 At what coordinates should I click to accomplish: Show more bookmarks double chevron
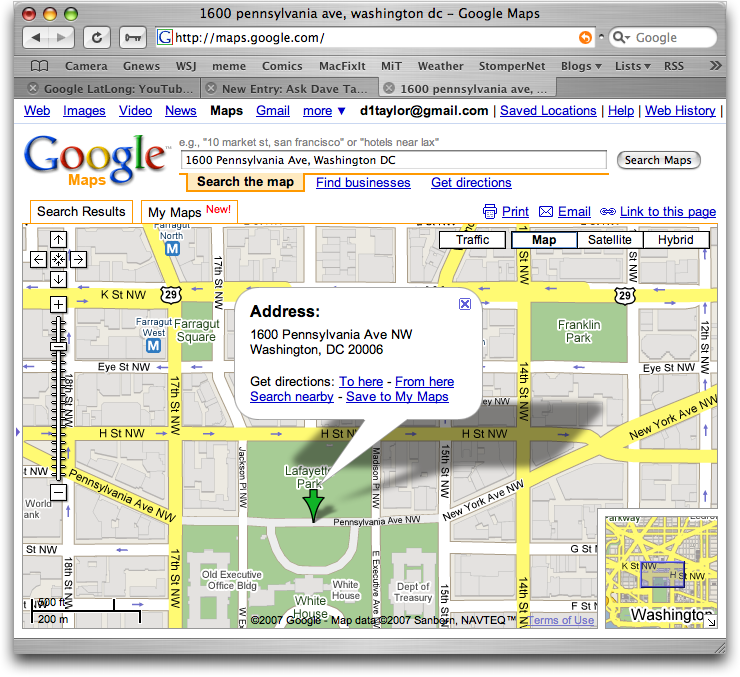coord(715,66)
